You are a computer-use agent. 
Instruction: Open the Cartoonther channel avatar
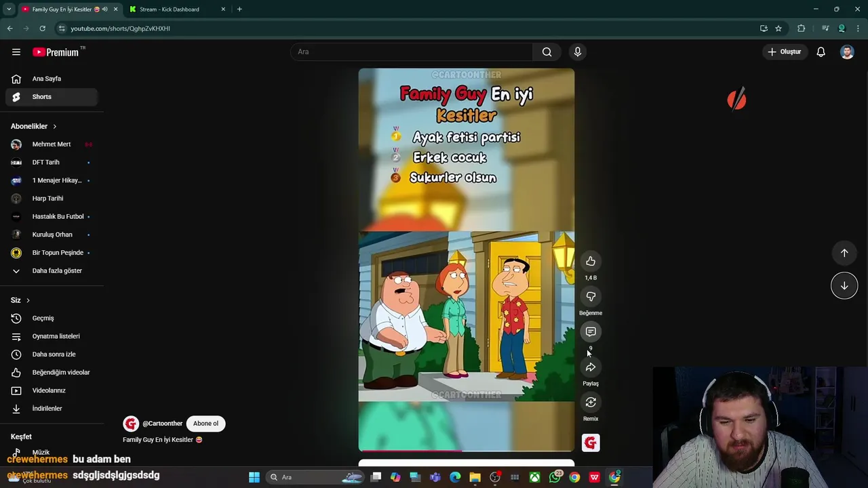[131, 424]
